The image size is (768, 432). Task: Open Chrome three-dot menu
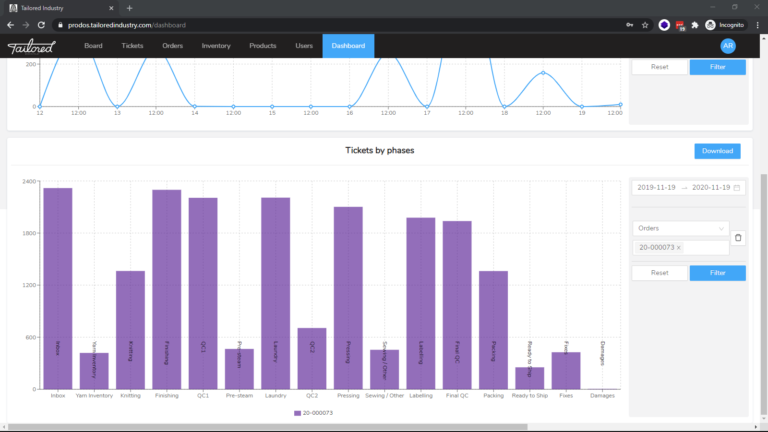(757, 24)
